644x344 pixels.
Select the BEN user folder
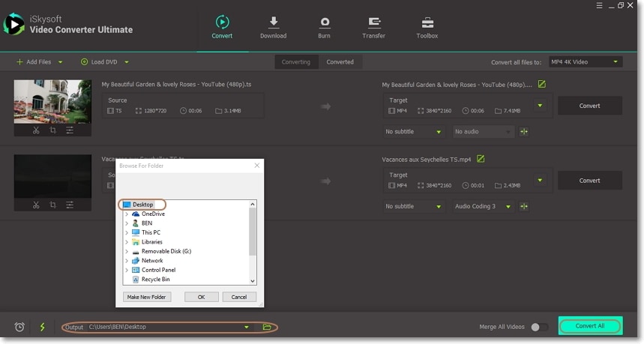147,223
